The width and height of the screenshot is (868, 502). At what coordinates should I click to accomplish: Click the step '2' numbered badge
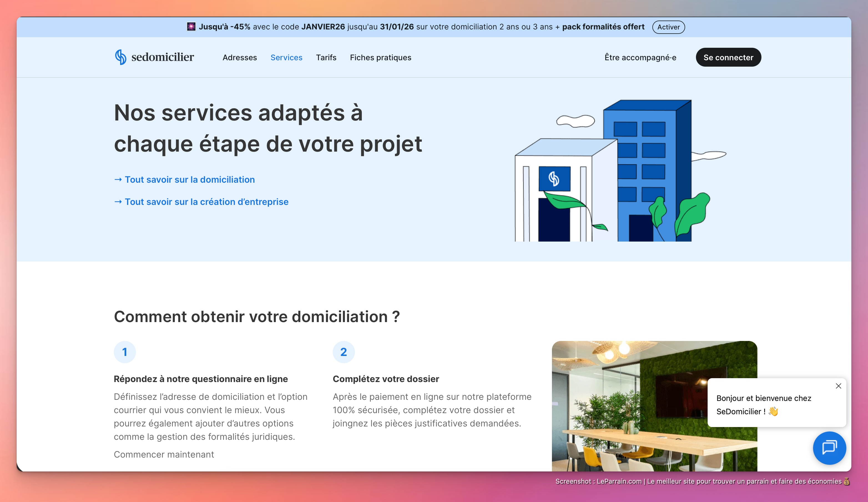(x=344, y=352)
